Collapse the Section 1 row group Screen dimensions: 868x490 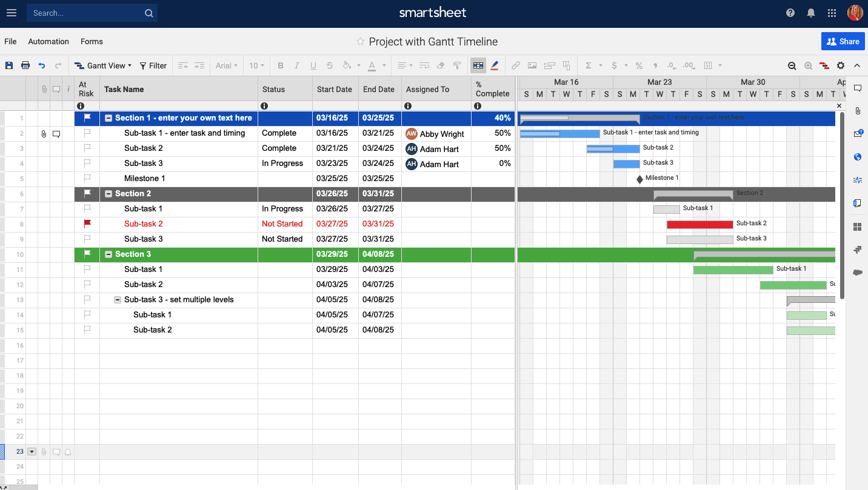(108, 118)
